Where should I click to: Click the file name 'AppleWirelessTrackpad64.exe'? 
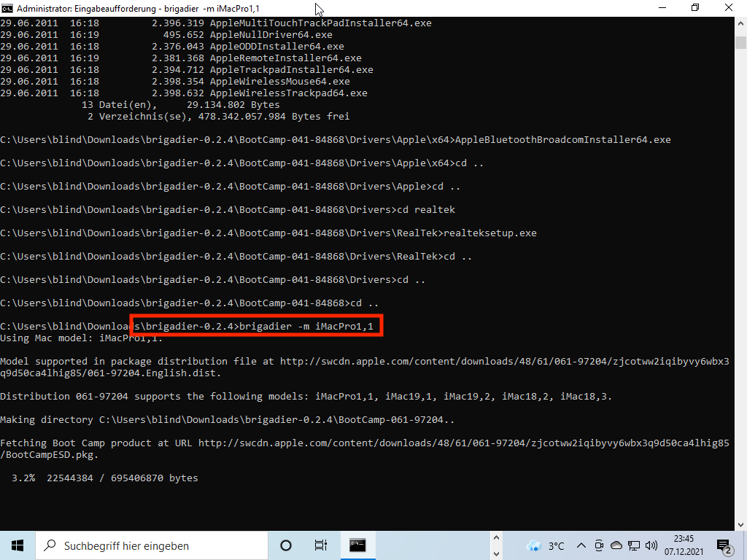pyautogui.click(x=289, y=93)
